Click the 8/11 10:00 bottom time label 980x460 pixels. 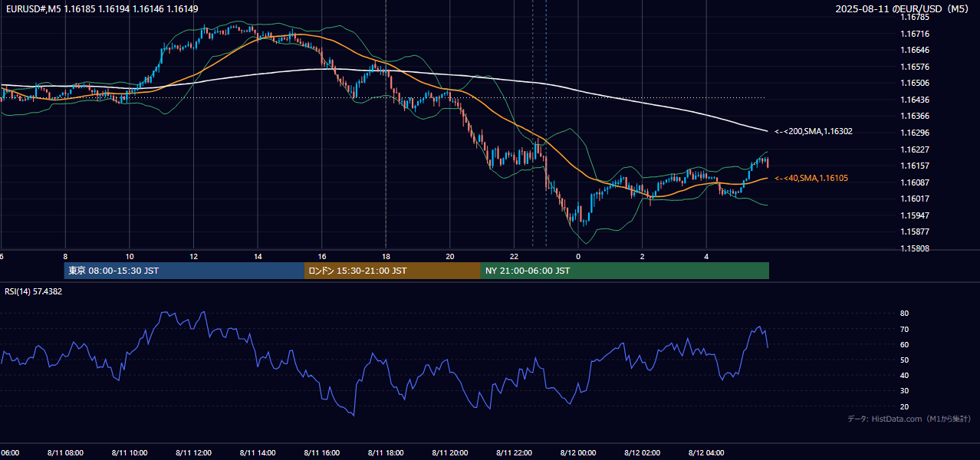(130, 452)
